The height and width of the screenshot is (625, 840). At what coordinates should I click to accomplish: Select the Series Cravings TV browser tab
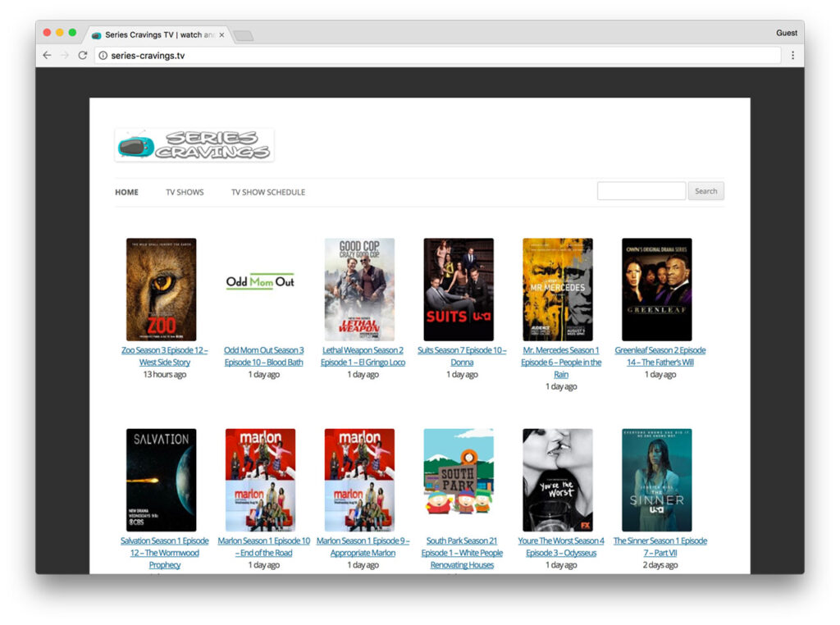(159, 34)
